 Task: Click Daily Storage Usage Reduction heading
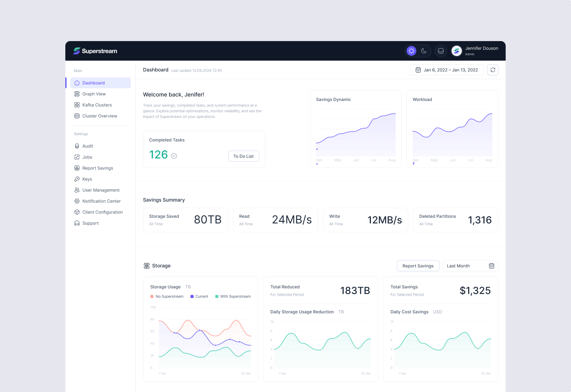pyautogui.click(x=302, y=312)
